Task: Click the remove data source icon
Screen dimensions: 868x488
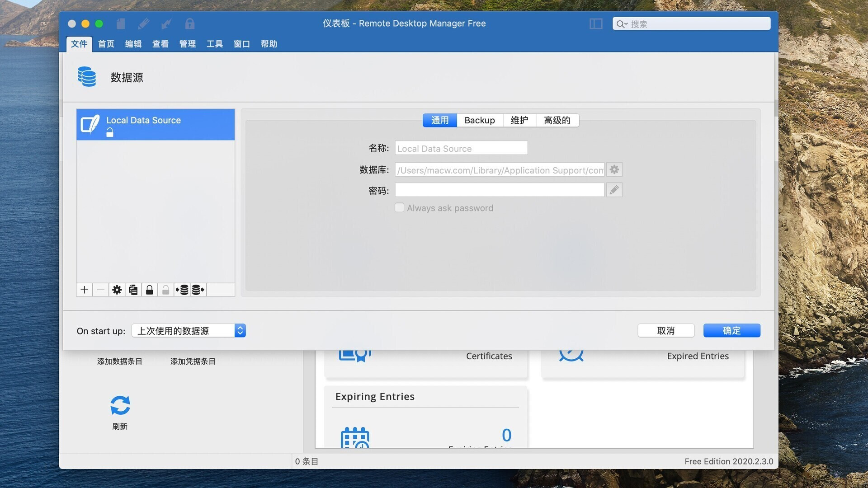Action: pyautogui.click(x=100, y=289)
